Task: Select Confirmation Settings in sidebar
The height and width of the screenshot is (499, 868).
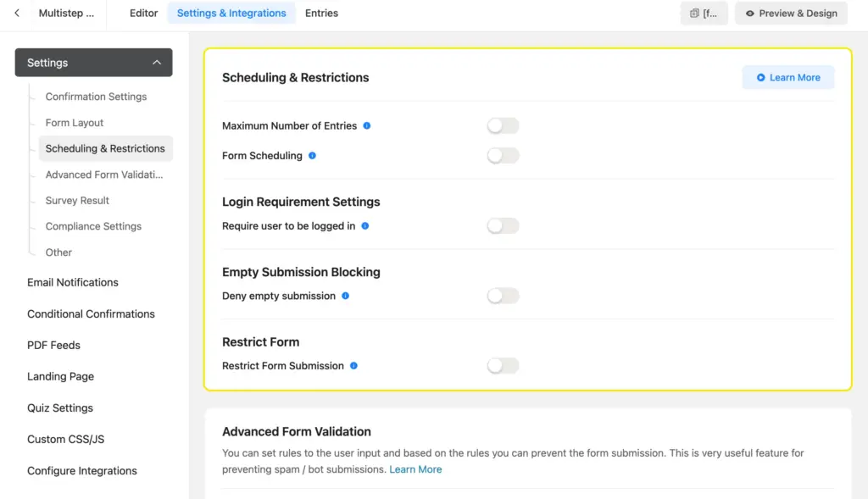Action: [96, 97]
